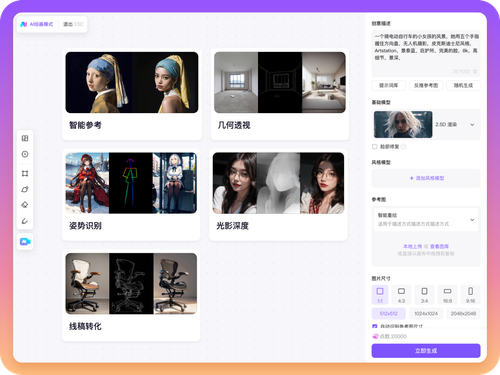500x375 pixels.
Task: Choose the 2048x2048 size option
Action: point(463,314)
